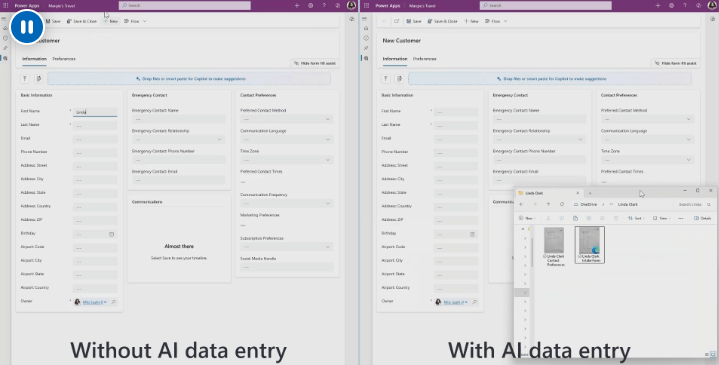Click Pinned icon in right window sidebar

(x=366, y=48)
